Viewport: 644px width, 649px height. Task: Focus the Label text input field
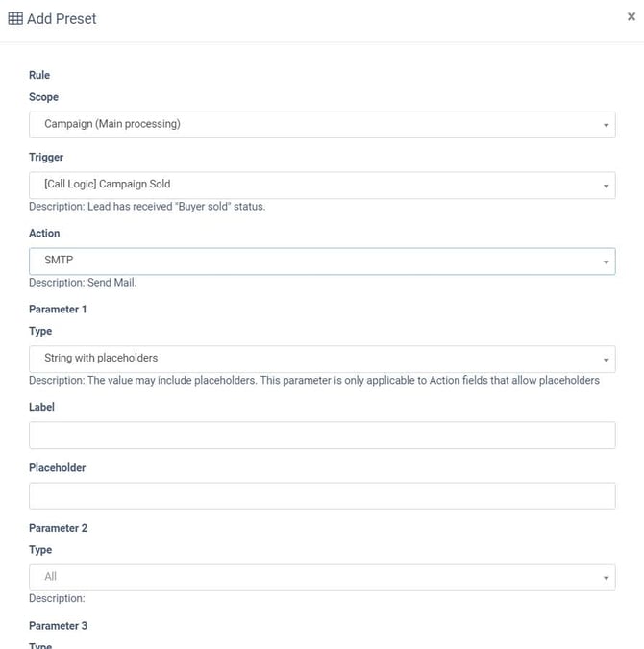(322, 435)
